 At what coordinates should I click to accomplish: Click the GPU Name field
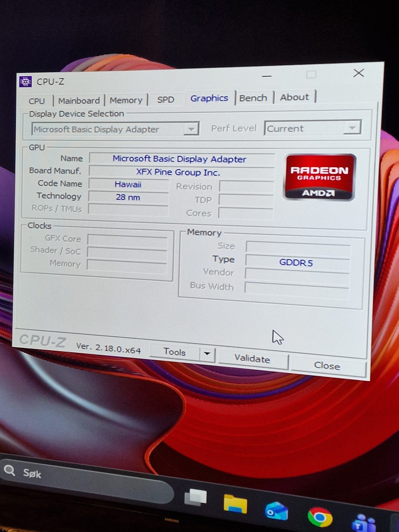[182, 159]
